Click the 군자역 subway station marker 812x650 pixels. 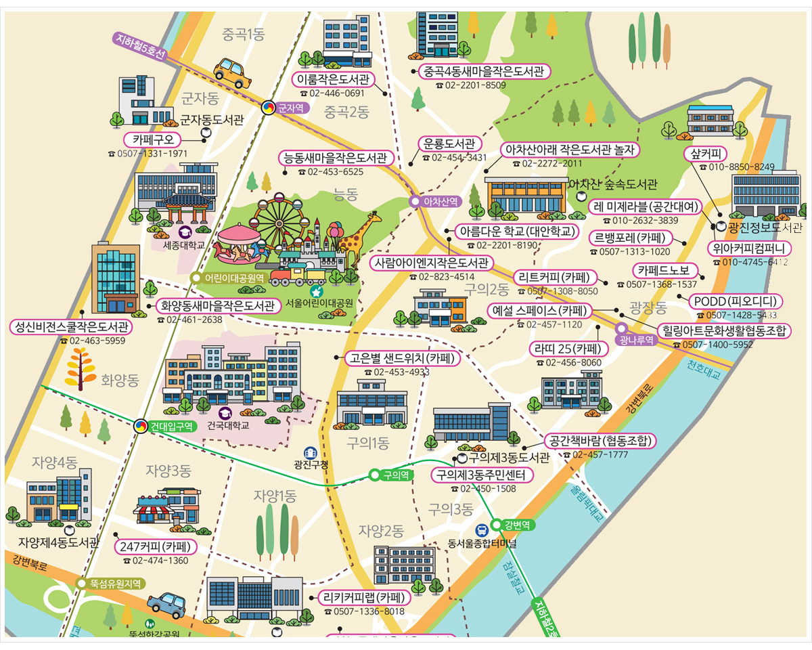tap(269, 107)
